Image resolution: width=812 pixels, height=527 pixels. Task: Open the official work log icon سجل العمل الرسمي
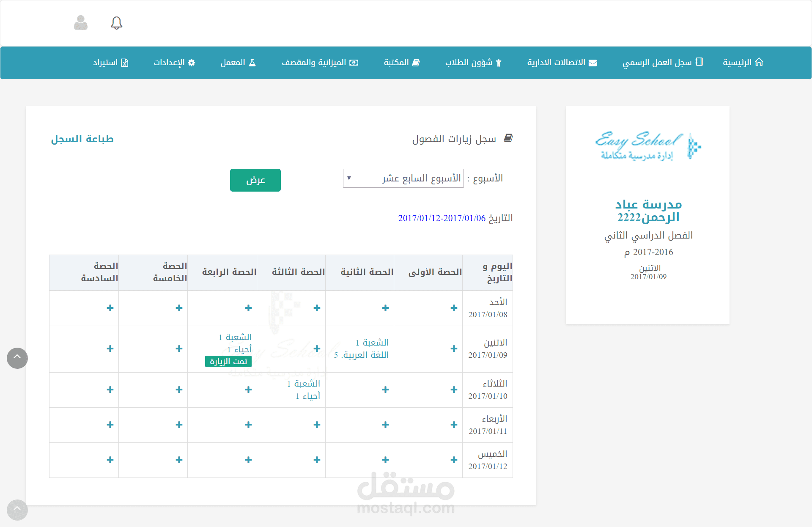click(700, 62)
